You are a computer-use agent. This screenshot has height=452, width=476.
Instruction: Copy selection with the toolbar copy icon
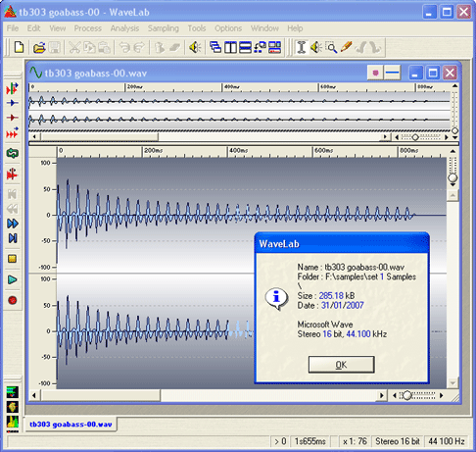(89, 48)
